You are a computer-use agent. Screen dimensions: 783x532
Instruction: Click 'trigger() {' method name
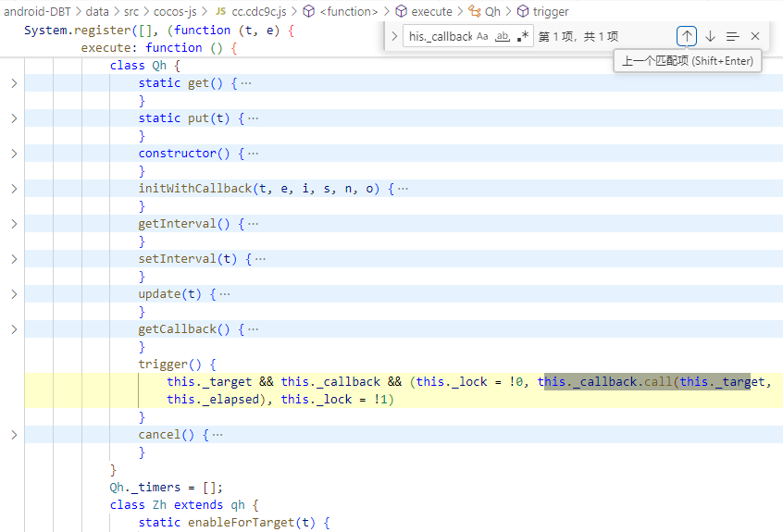[x=177, y=365]
